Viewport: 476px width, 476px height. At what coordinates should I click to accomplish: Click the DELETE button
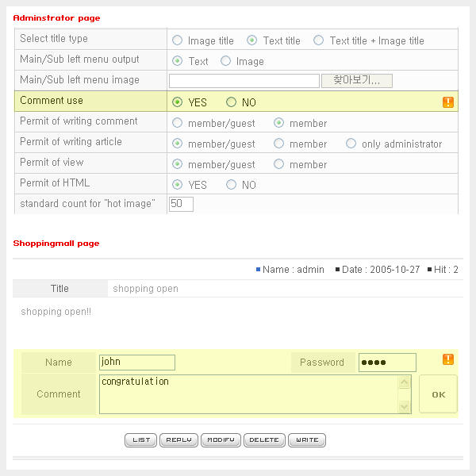point(263,440)
